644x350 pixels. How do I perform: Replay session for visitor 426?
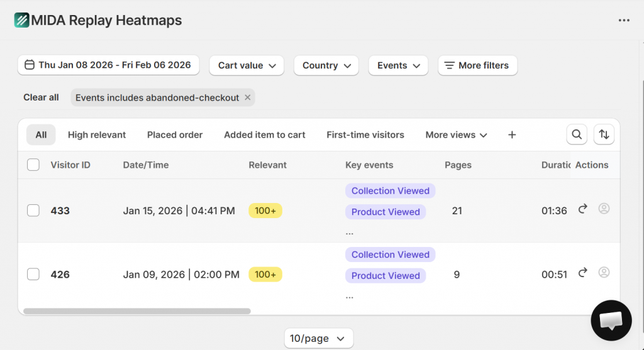point(583,273)
